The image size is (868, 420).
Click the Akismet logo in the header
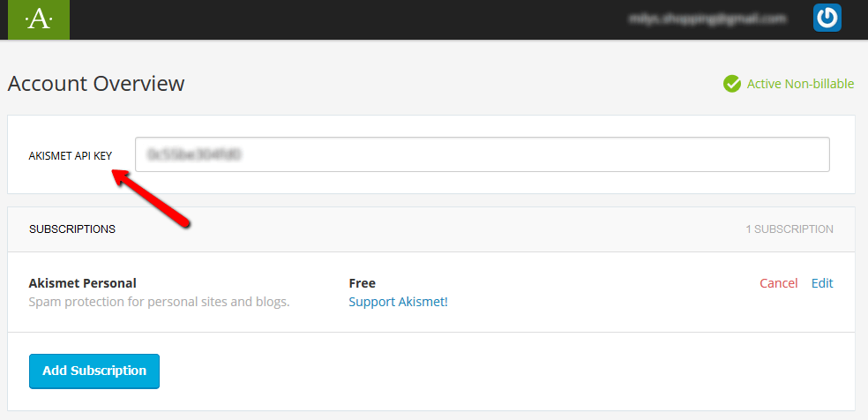coord(39,19)
